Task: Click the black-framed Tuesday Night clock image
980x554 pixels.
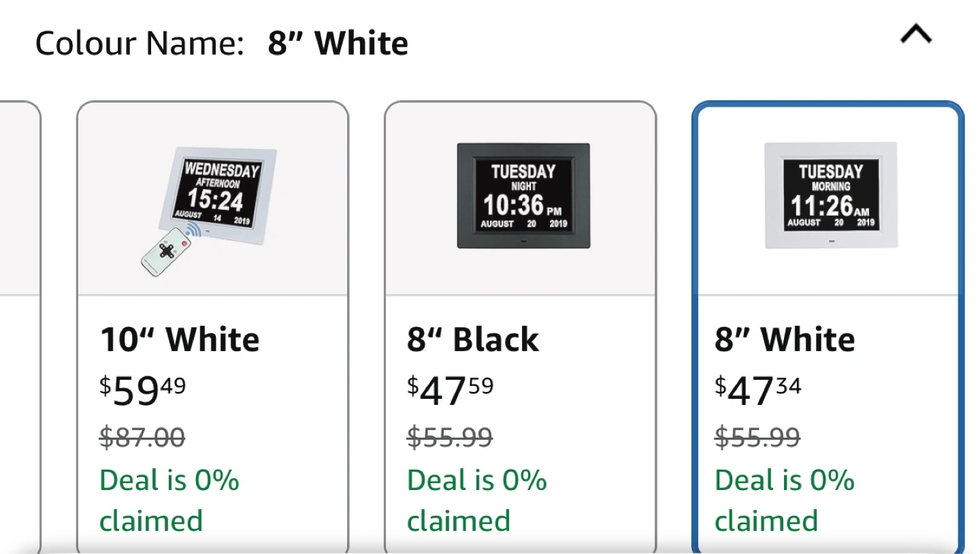Action: point(523,195)
